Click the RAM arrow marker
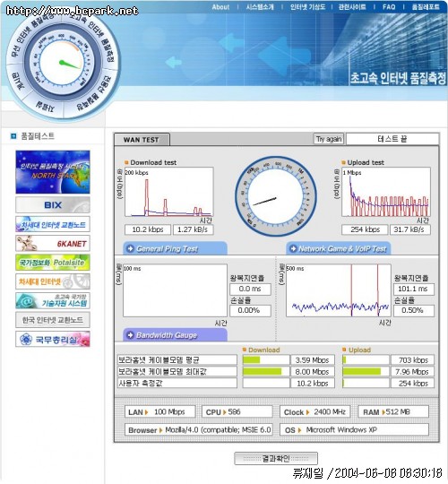The height and width of the screenshot is (484, 448). coord(383,412)
